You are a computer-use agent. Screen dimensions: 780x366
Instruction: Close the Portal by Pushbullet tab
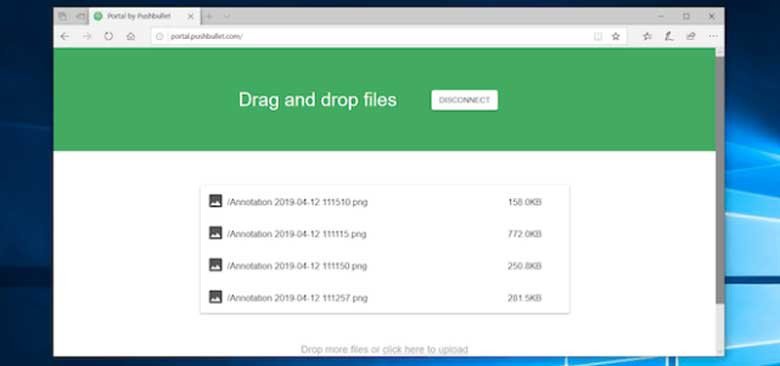coord(190,16)
